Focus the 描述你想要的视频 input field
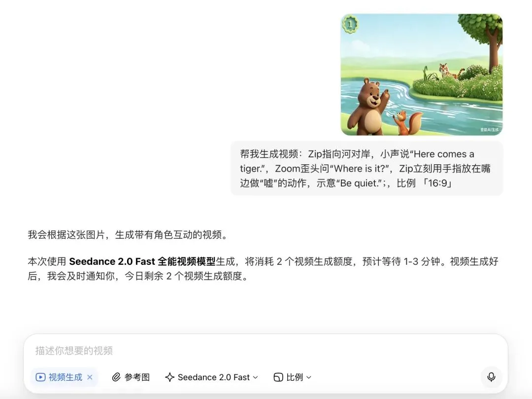This screenshot has width=532, height=399. 266,351
